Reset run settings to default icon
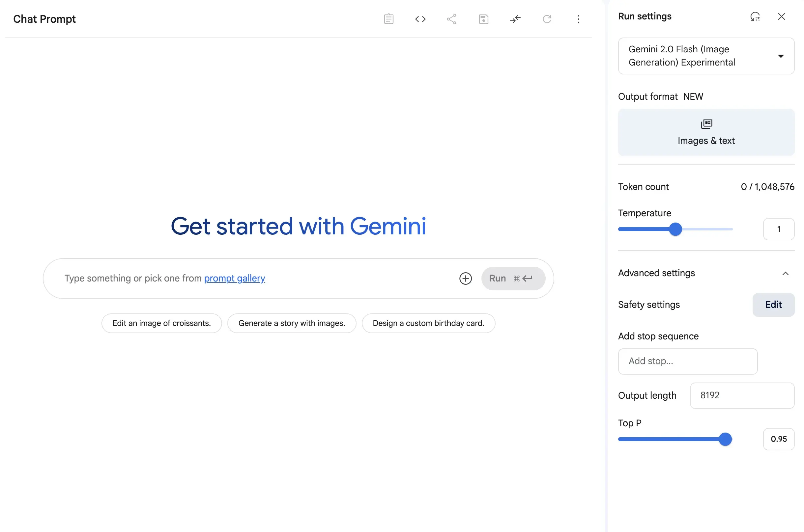804x532 pixels. click(755, 16)
